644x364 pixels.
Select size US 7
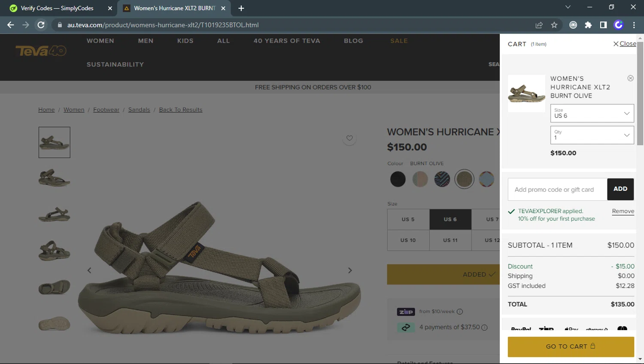[x=486, y=219]
